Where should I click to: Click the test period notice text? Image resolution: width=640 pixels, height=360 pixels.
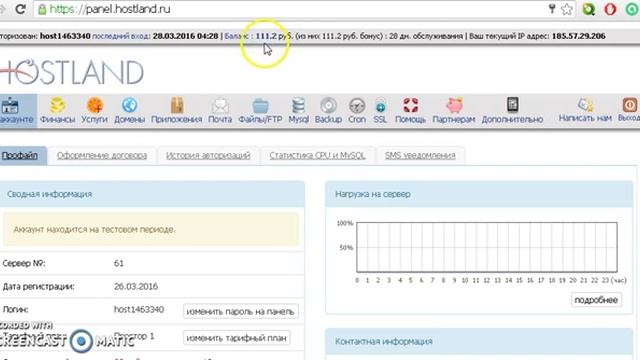coord(95,229)
